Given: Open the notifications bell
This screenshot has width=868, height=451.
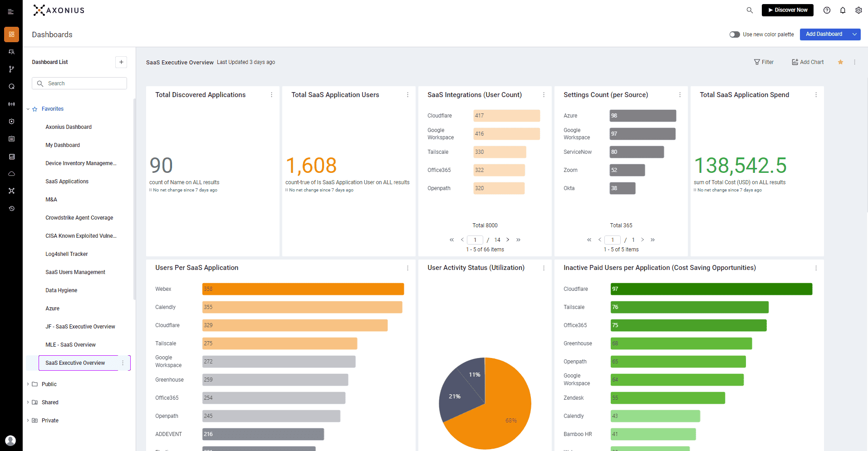Looking at the screenshot, I should pos(843,10).
